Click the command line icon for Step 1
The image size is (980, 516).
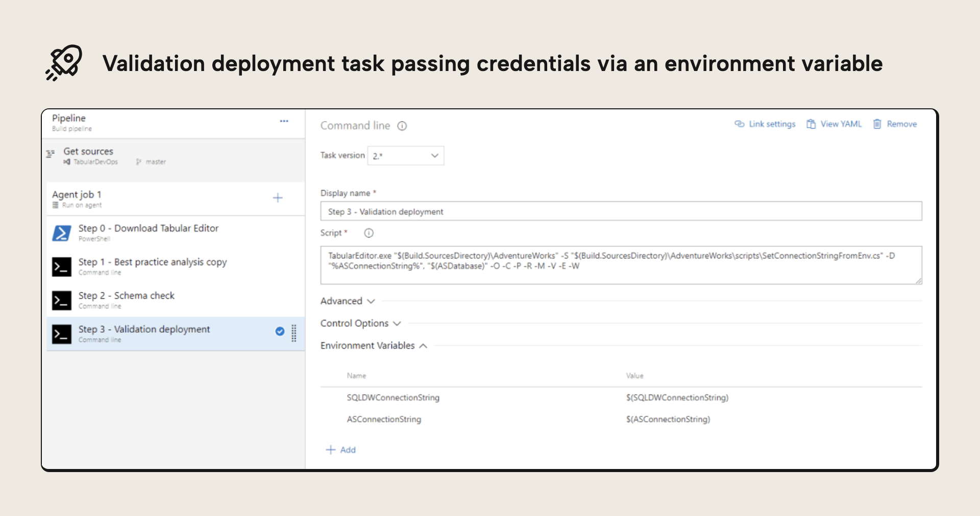[62, 267]
